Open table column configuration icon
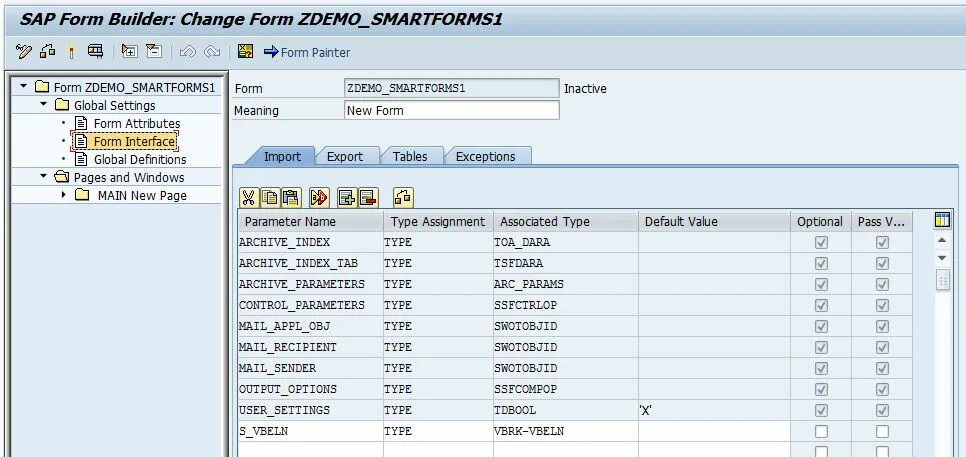 [x=942, y=220]
